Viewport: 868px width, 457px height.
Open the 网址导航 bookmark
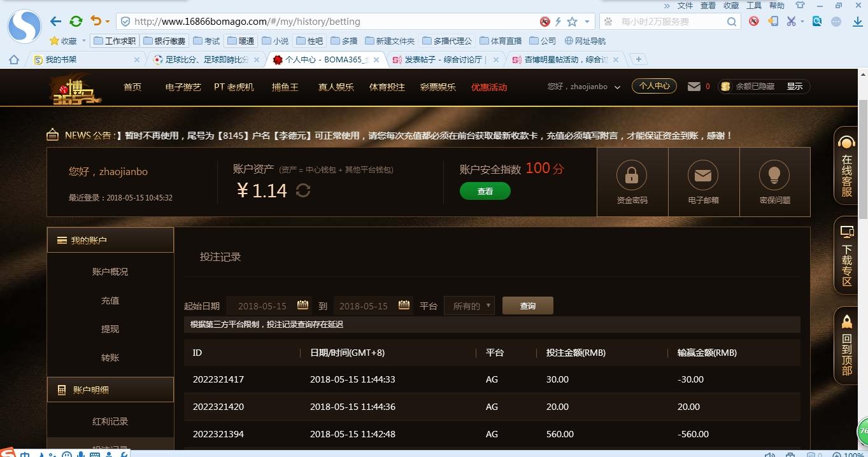click(x=585, y=41)
